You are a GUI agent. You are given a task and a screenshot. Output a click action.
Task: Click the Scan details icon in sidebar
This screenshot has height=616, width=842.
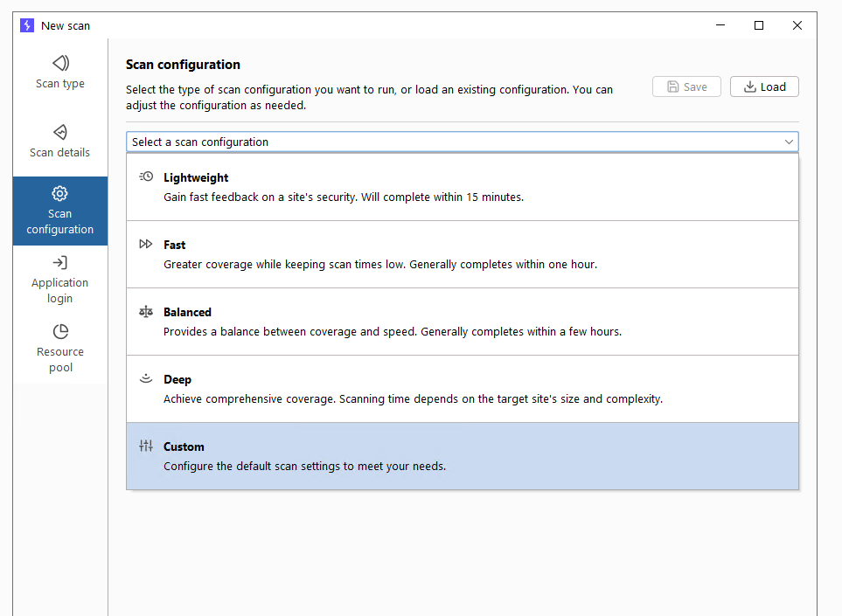point(60,132)
